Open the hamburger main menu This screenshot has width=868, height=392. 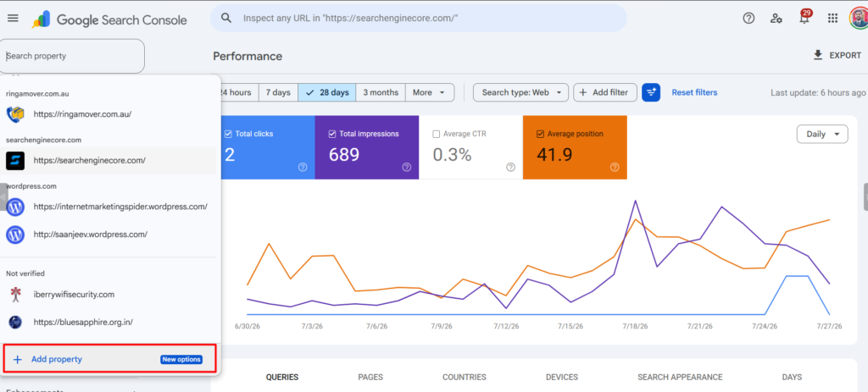pos(13,19)
